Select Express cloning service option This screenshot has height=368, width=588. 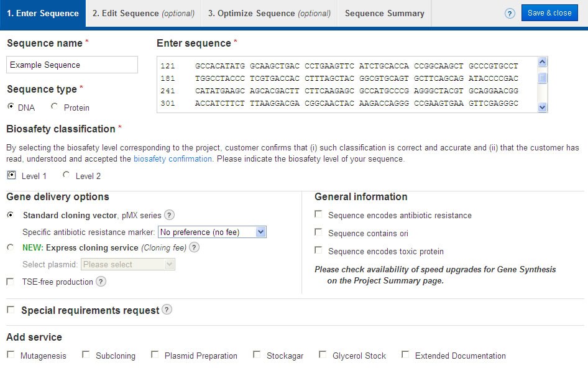click(x=10, y=247)
